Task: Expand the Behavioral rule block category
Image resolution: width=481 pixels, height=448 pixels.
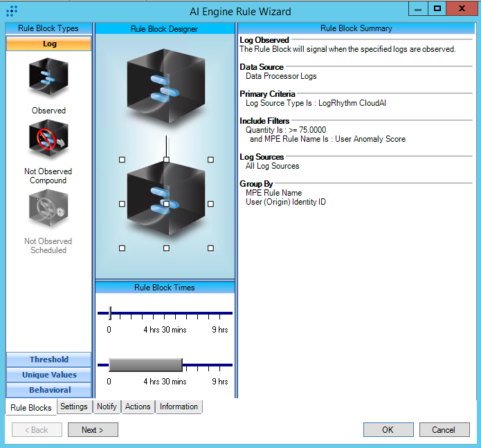Action: (49, 390)
